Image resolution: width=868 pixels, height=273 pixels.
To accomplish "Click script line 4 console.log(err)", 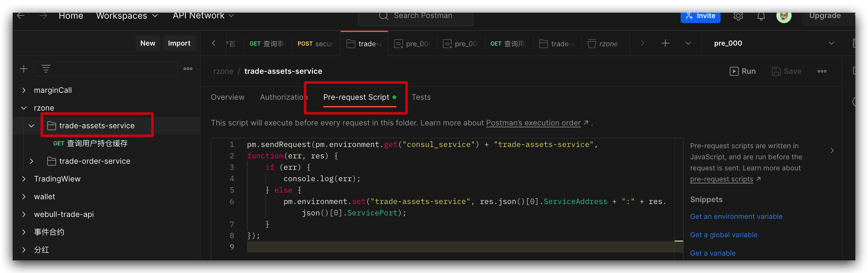I will [x=322, y=179].
